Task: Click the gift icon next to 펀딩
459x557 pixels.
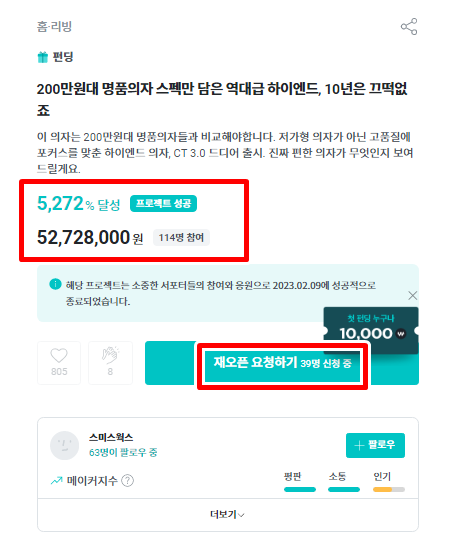Action: tap(43, 57)
